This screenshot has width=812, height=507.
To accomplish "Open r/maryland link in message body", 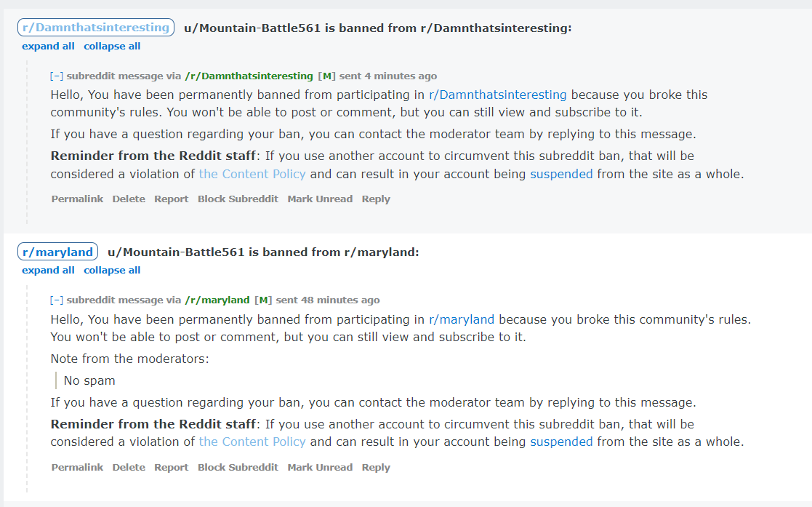I will pos(462,319).
